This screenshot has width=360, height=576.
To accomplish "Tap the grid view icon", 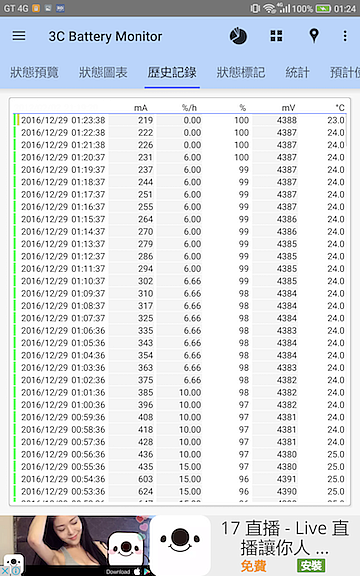I will (x=276, y=36).
